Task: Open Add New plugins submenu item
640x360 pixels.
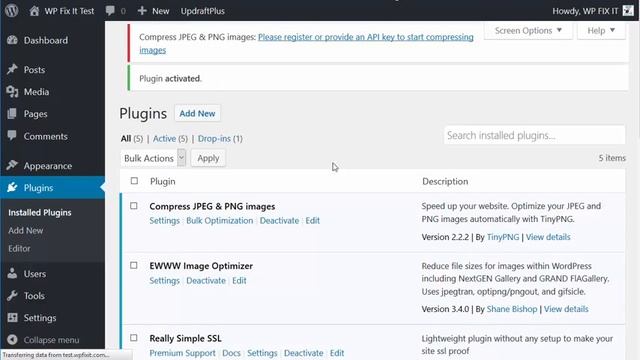Action: click(26, 230)
